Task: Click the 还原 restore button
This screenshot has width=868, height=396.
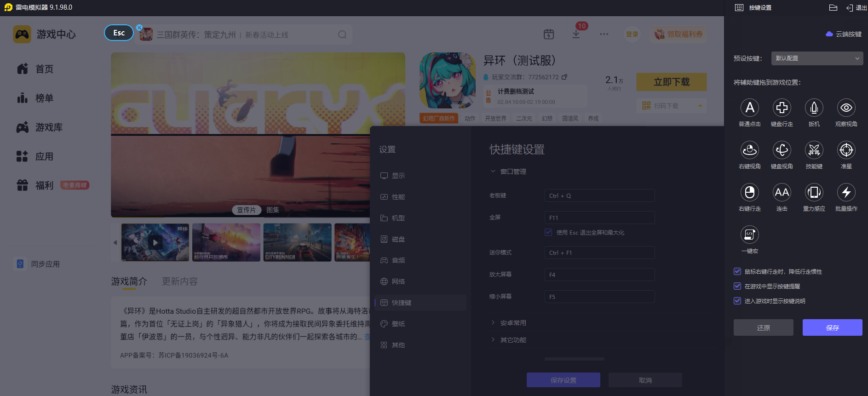Action: click(763, 327)
